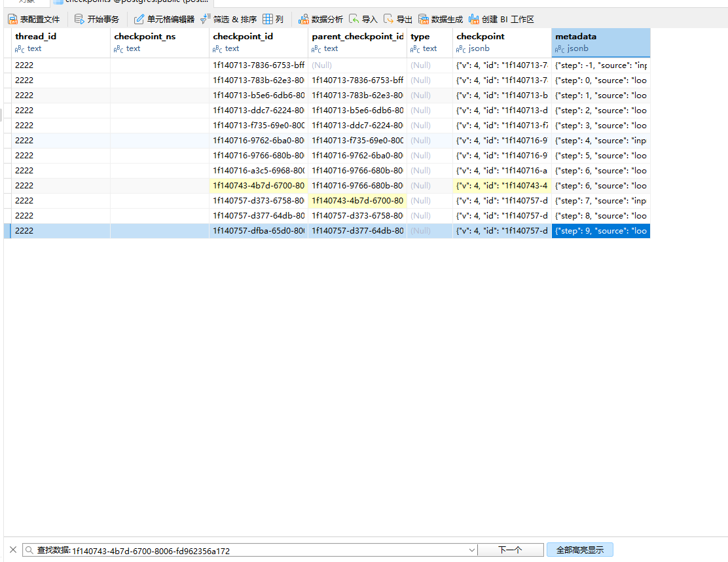Select the checkpoint_id column header
This screenshot has height=562, width=728.
click(x=259, y=43)
